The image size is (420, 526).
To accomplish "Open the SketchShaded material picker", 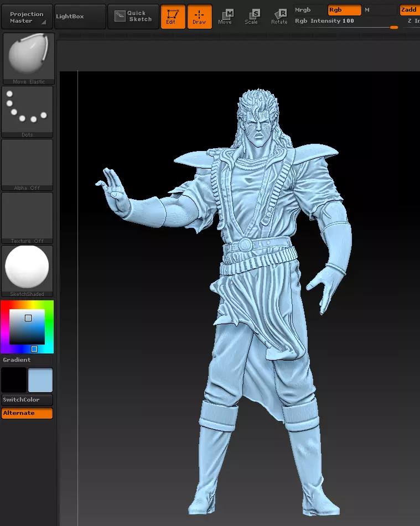I will pyautogui.click(x=27, y=270).
